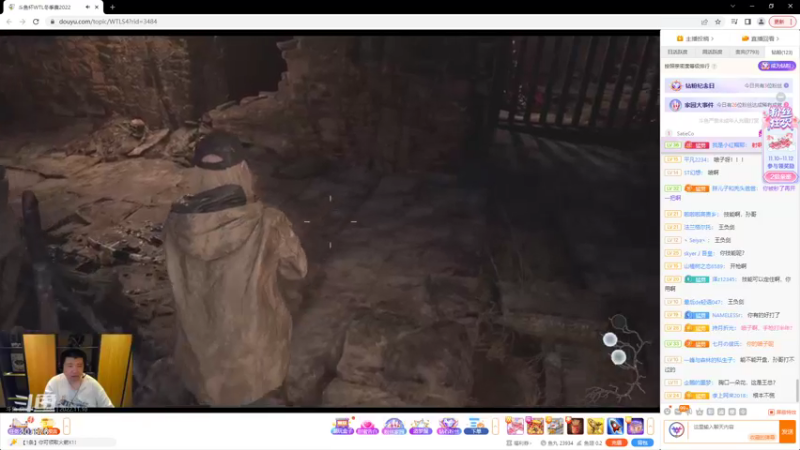Reload the Douyu page
Screen dimensions: 800x450
click(36, 21)
